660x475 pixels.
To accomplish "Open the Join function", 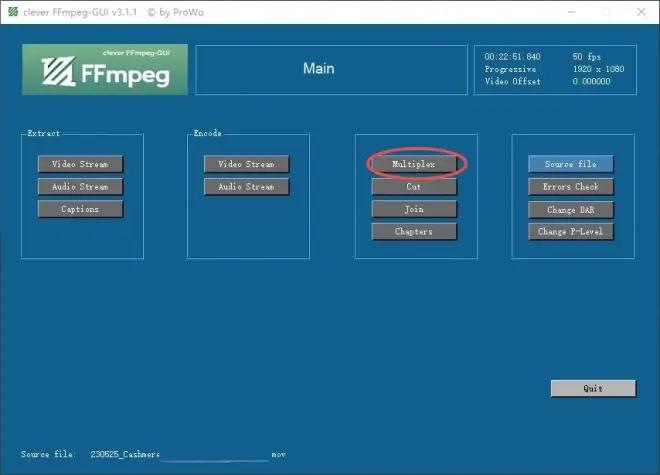I will point(414,209).
